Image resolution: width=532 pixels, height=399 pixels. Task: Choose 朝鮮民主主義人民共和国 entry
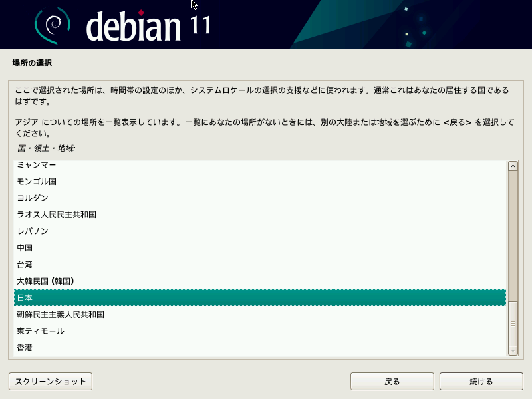pyautogui.click(x=260, y=314)
